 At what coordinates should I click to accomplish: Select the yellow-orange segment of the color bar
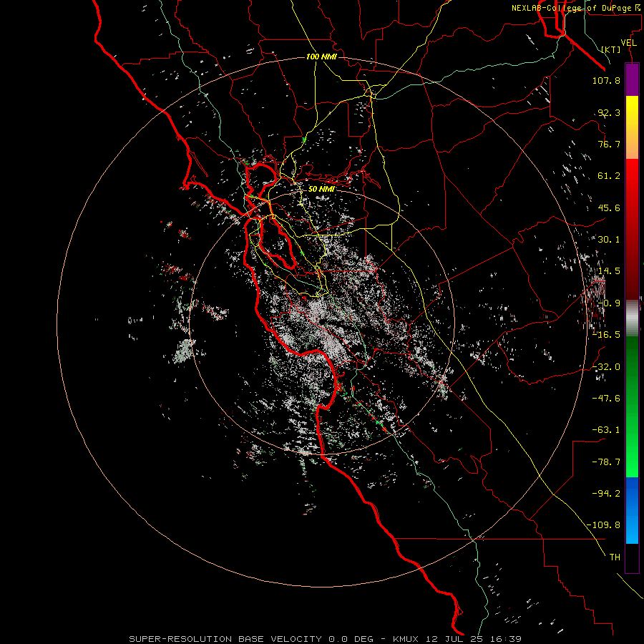click(632, 127)
